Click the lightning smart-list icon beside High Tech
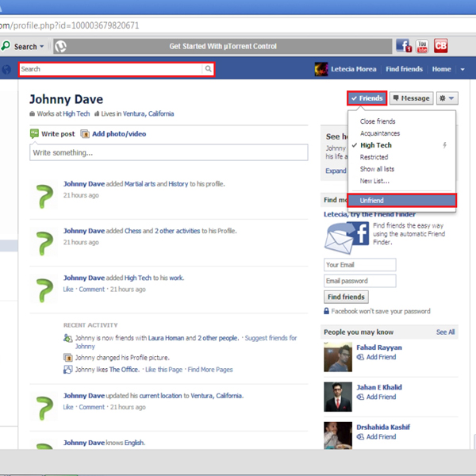Viewport: 476px width, 476px height. pos(444,145)
